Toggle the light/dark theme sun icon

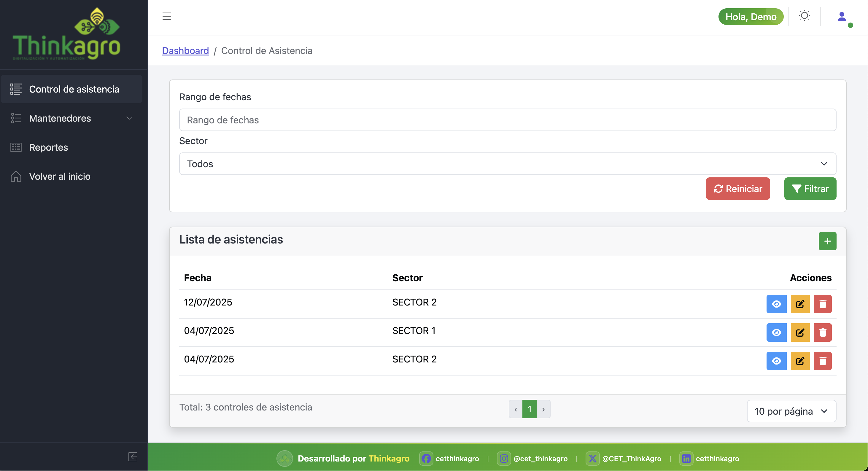click(804, 16)
